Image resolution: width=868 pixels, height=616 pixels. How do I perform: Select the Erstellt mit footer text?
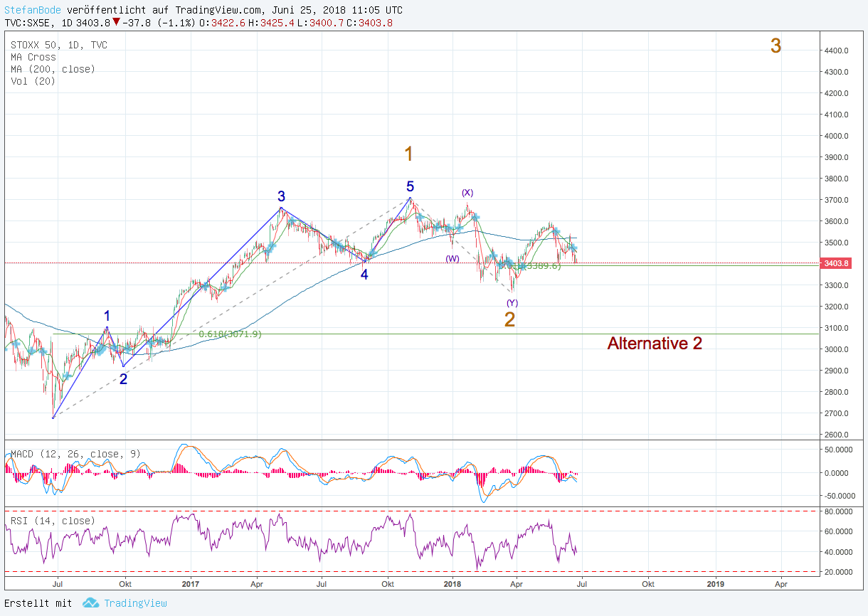coord(38,603)
